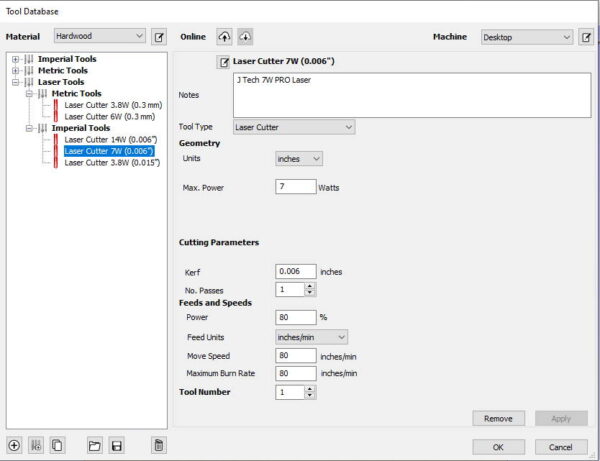Click the add new tool icon

pyautogui.click(x=14, y=445)
